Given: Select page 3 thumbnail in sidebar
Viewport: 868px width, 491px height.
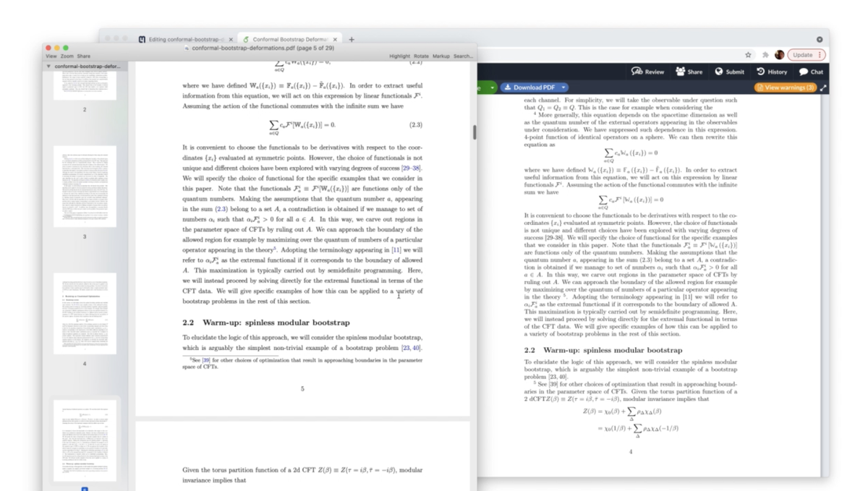Looking at the screenshot, I should pyautogui.click(x=85, y=187).
